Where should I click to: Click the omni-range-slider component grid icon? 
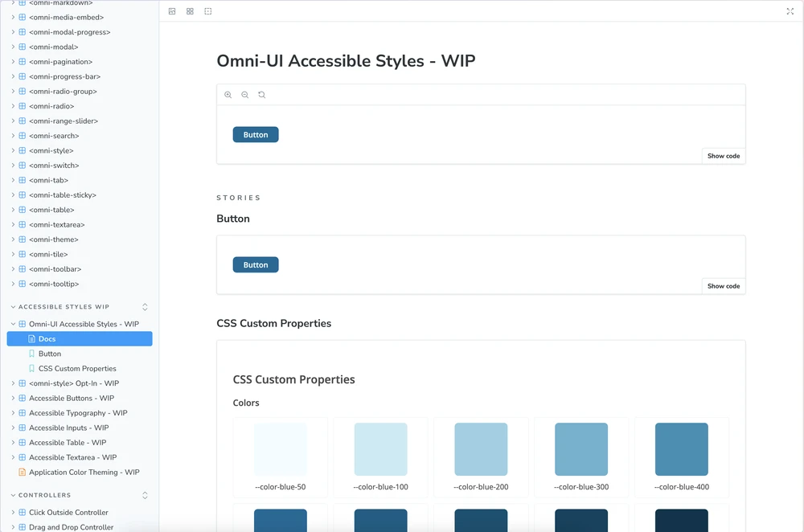point(22,121)
